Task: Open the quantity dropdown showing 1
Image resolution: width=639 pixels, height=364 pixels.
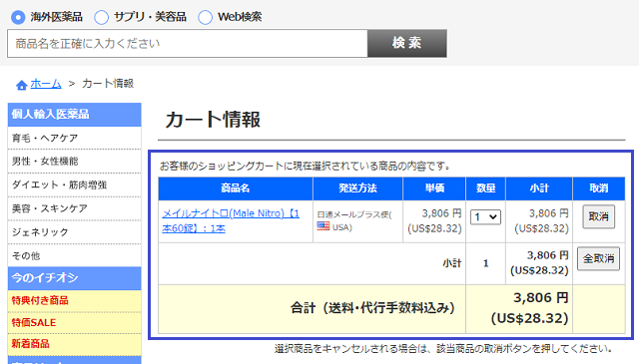Action: [x=485, y=217]
